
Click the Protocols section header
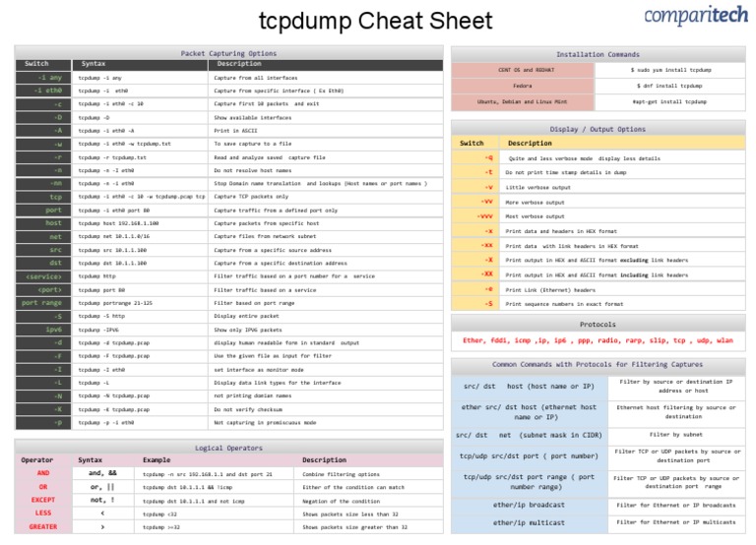coord(598,324)
